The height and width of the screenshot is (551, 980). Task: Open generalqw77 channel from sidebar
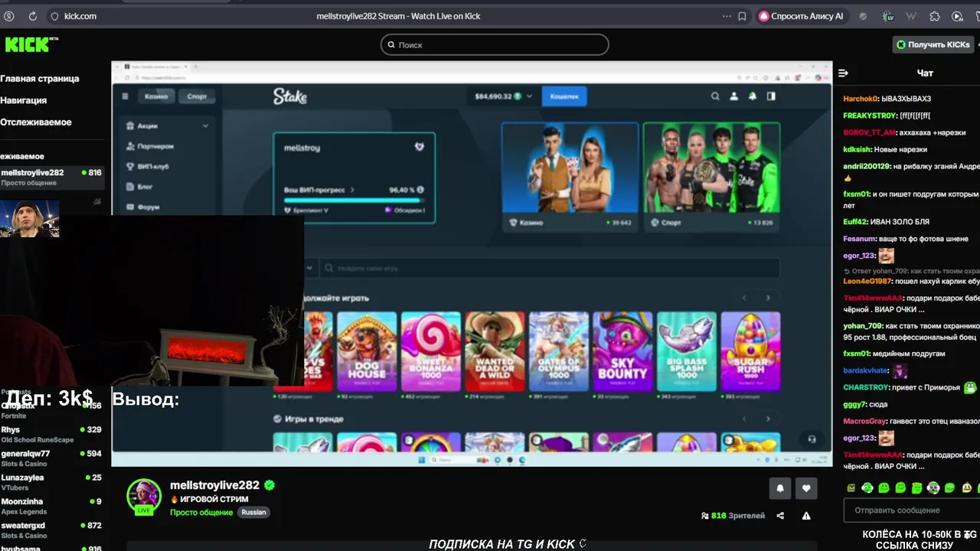click(52, 458)
